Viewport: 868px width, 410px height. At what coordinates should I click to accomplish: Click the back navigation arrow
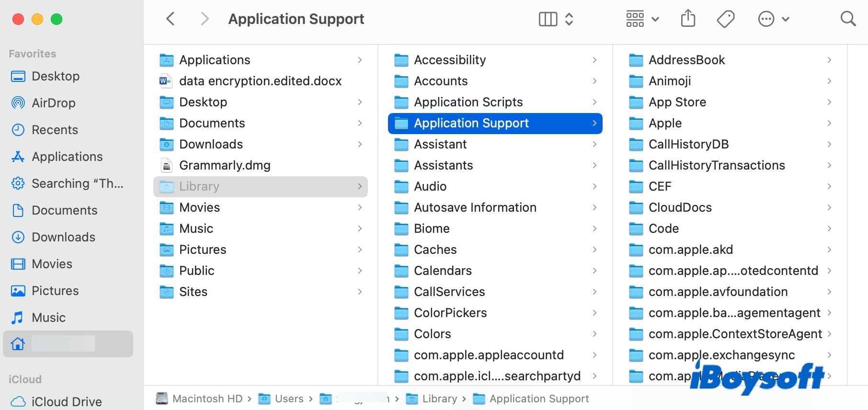click(171, 18)
